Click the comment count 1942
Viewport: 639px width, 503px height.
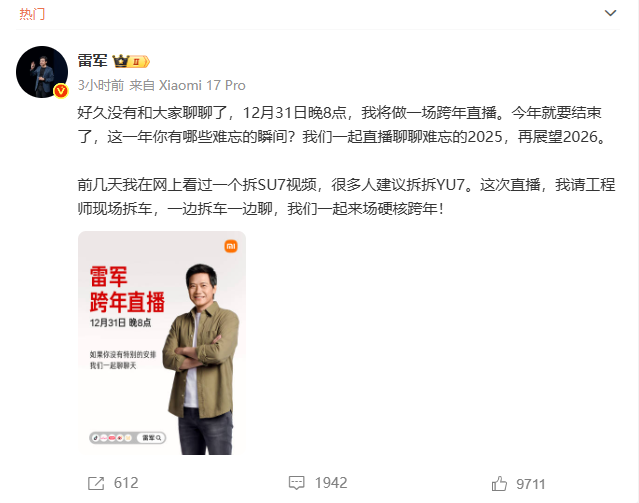point(331,483)
